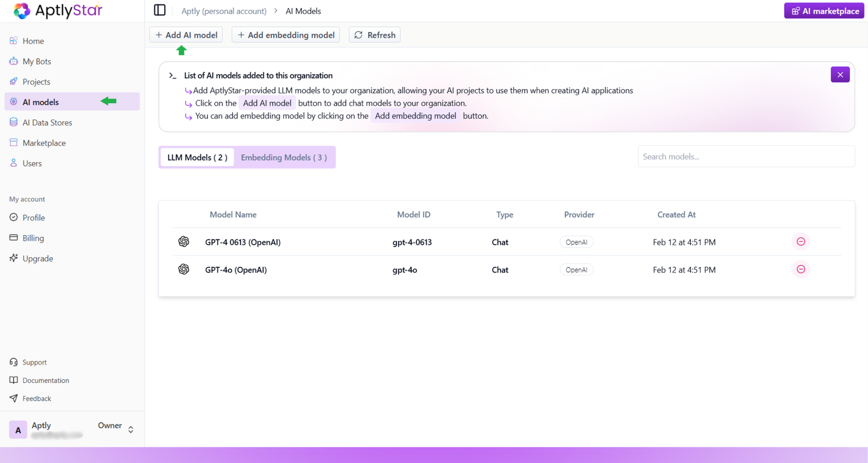The image size is (868, 463).
Task: Open account switcher chevron for Aptly
Action: [131, 430]
